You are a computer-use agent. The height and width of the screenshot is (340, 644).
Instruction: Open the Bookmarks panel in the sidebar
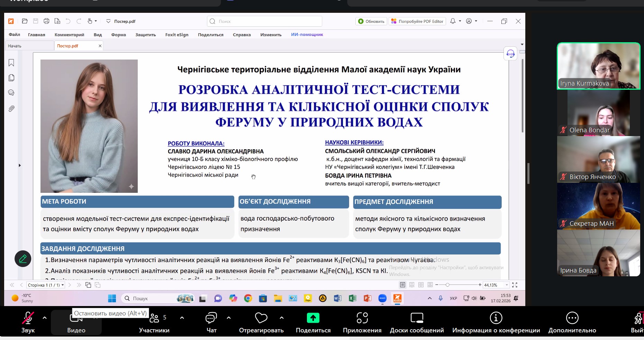point(11,63)
